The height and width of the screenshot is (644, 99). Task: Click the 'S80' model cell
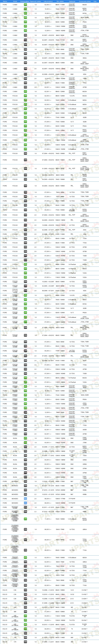point(15,612)
